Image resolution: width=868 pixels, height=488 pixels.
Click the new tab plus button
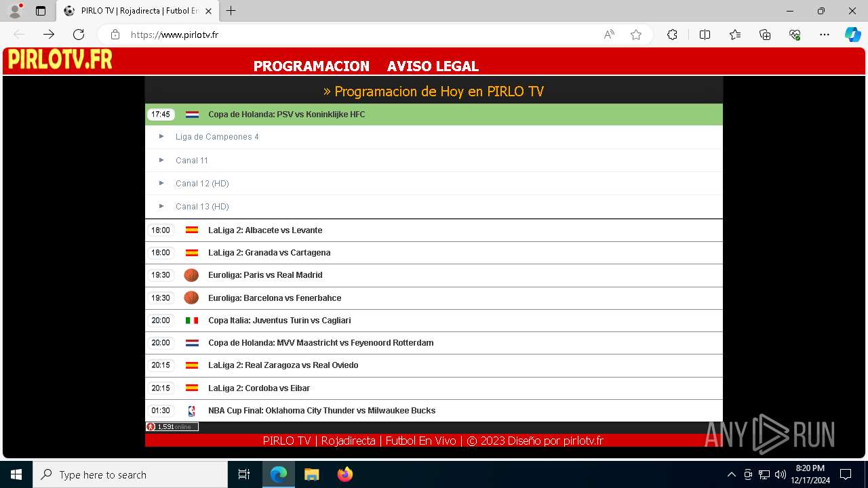231,11
